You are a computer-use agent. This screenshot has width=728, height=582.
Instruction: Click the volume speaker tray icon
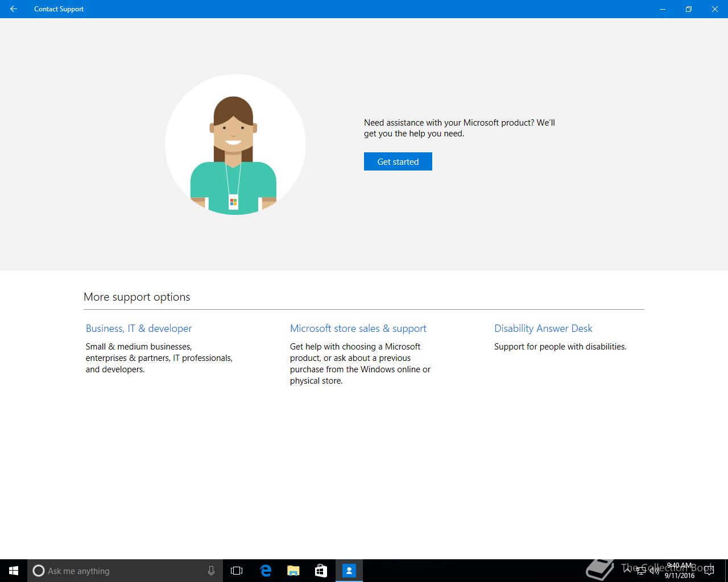tap(654, 571)
